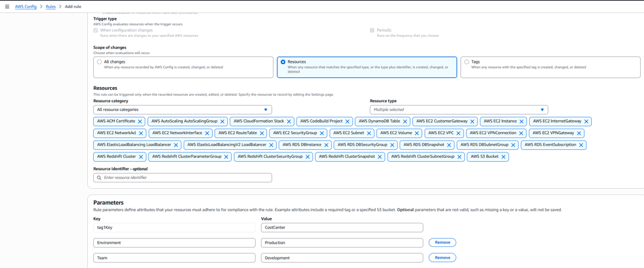Remove the Redshift Cluster chip
The width and height of the screenshot is (644, 268).
point(141,157)
